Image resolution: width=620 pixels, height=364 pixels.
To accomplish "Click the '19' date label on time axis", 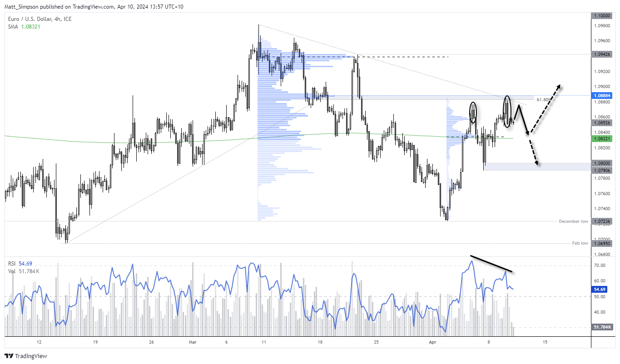I will (95, 341).
